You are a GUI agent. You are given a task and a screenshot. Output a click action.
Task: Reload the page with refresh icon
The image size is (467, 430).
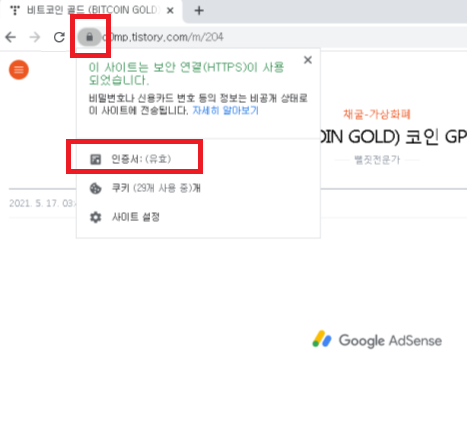coord(59,37)
